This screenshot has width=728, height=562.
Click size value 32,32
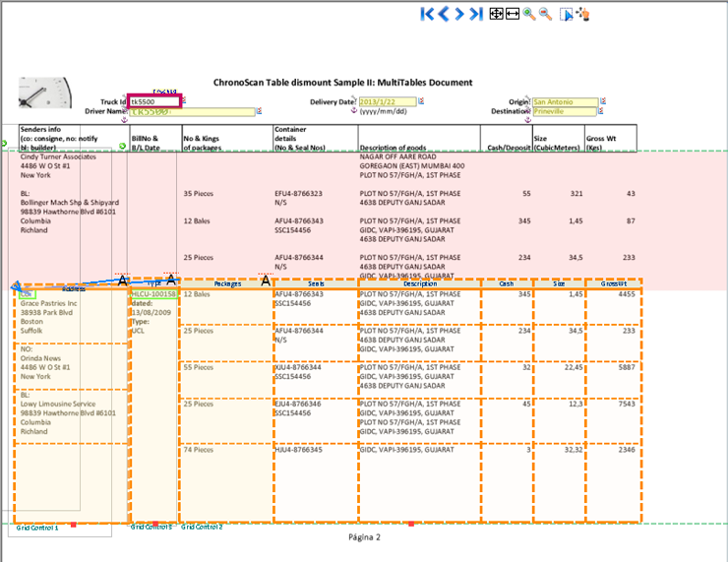coord(574,450)
